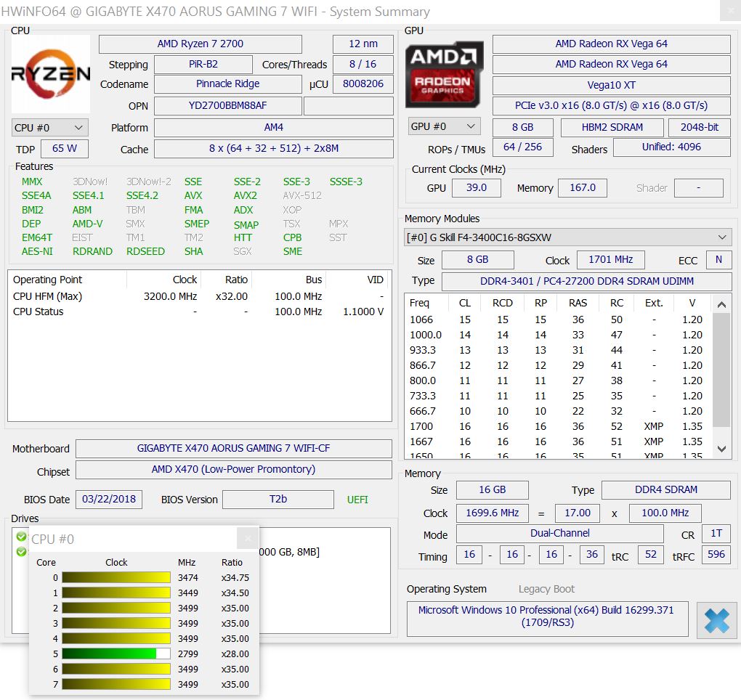Click the Operating Point column header
The image size is (741, 700).
[x=67, y=280]
